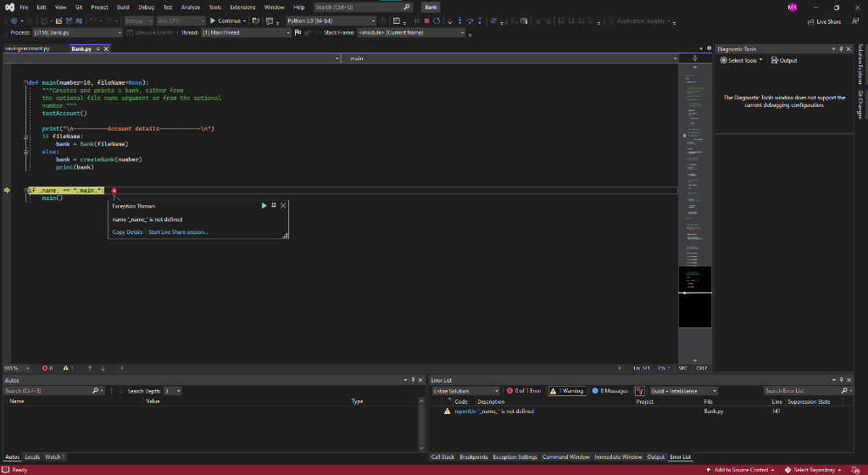Restart debugging with the circular arrow icon
Image resolution: width=868 pixels, height=475 pixels.
[x=437, y=21]
